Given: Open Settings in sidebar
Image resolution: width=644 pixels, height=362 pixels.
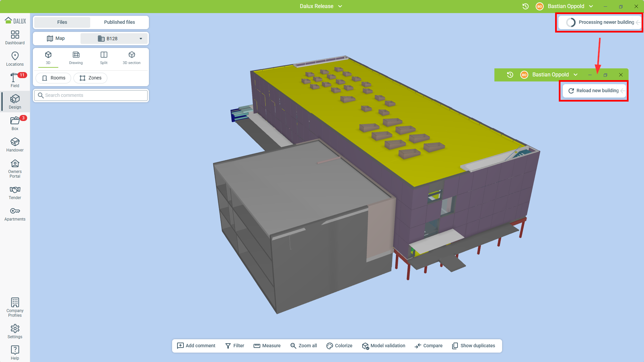Looking at the screenshot, I should (15, 331).
